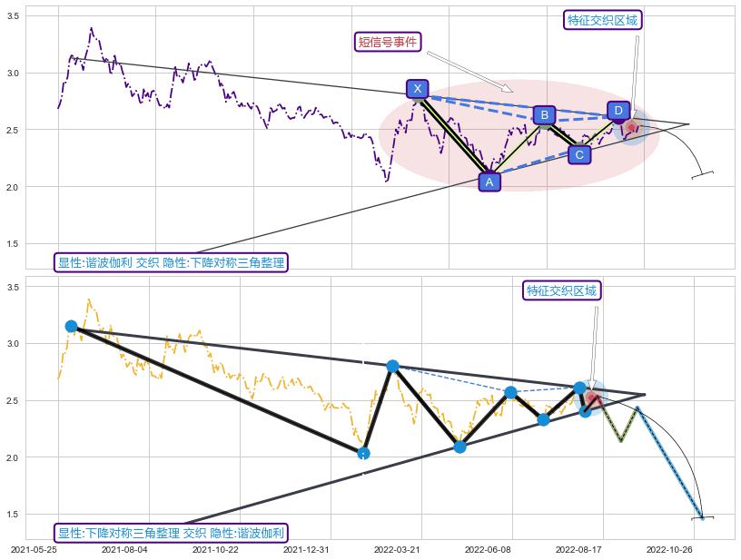The image size is (741, 560).
Task: Select the 2022-10-26 date axis label
Action: (668, 549)
